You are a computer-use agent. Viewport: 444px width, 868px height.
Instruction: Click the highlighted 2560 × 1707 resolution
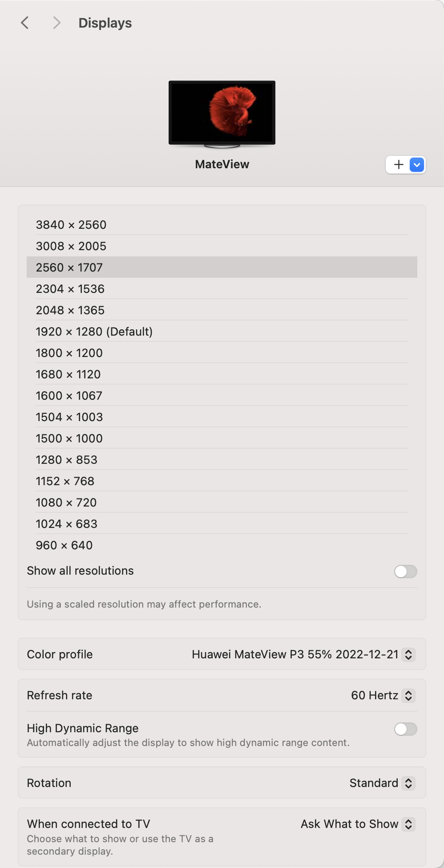coord(69,268)
